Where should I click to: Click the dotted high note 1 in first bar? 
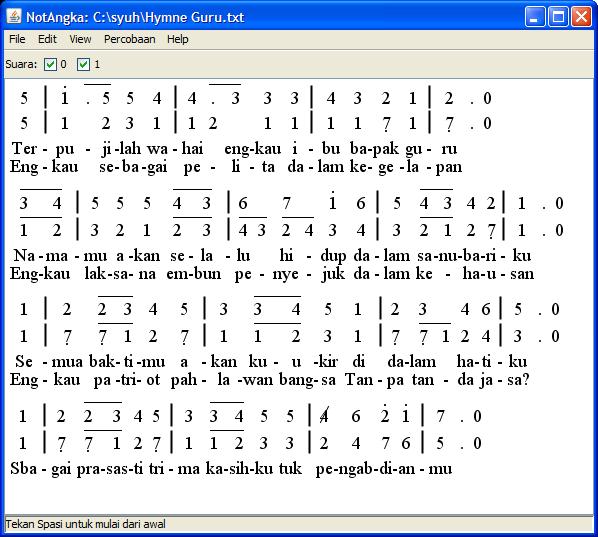click(64, 96)
